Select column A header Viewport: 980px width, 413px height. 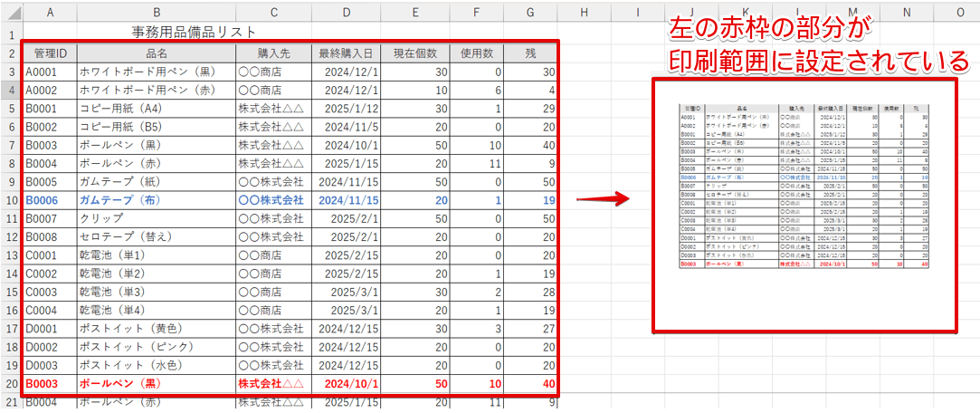point(49,12)
